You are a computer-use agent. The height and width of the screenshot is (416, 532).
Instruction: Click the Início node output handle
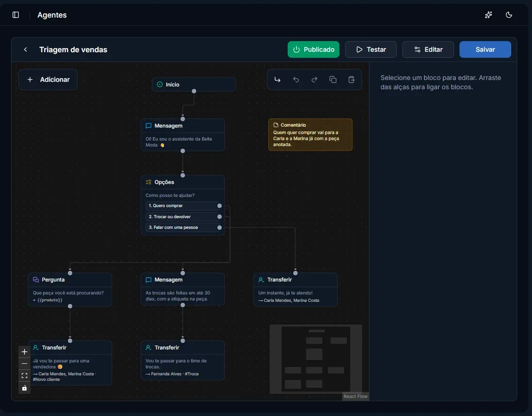click(194, 91)
